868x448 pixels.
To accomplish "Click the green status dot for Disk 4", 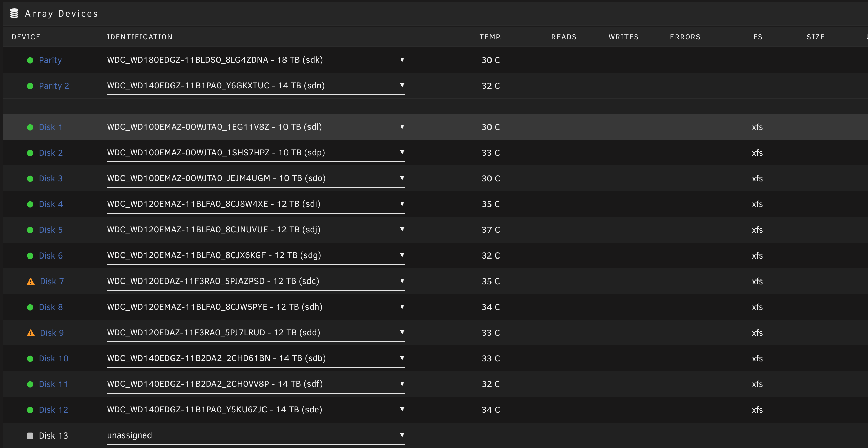I will point(30,204).
